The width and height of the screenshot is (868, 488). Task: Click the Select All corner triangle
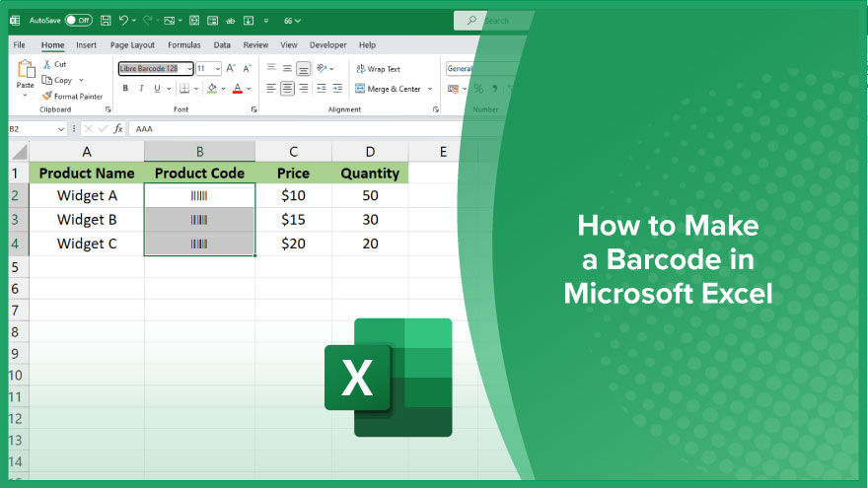pyautogui.click(x=20, y=152)
